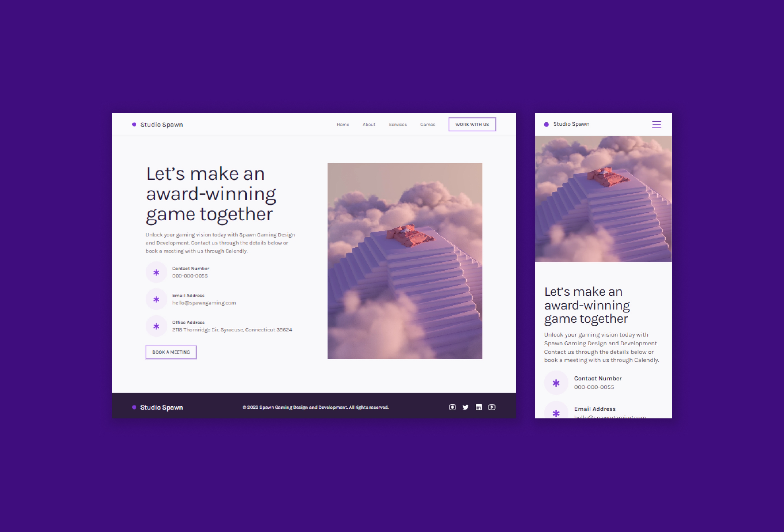Screen dimensions: 784x532
Task: Click the asterisk icon beside Contact Number
Action: [x=156, y=272]
